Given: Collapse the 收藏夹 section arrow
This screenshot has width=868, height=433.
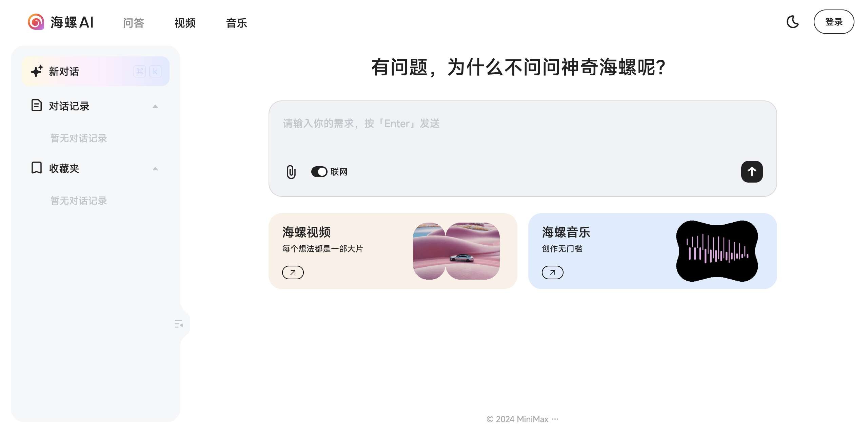Looking at the screenshot, I should 155,169.
